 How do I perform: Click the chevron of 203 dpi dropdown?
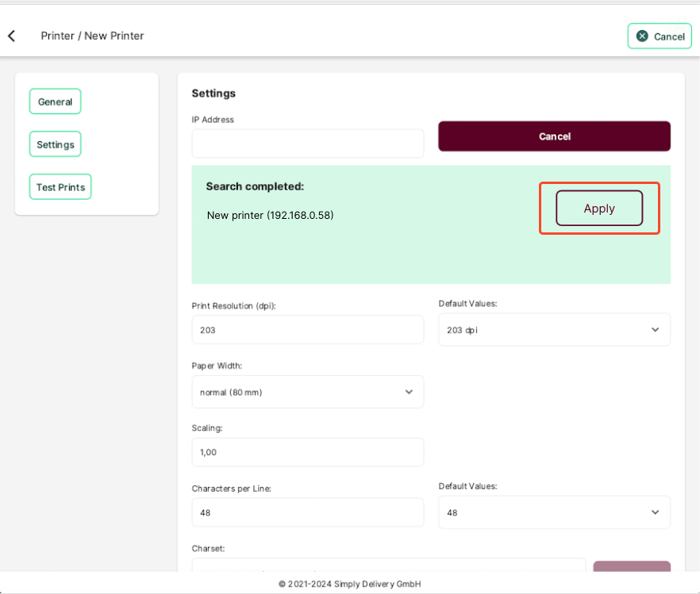[655, 330]
